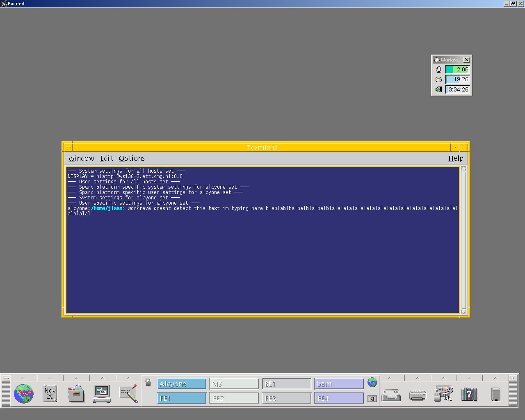Expand the subpanel arrow above the calendar
The image size is (525, 420).
click(x=50, y=378)
